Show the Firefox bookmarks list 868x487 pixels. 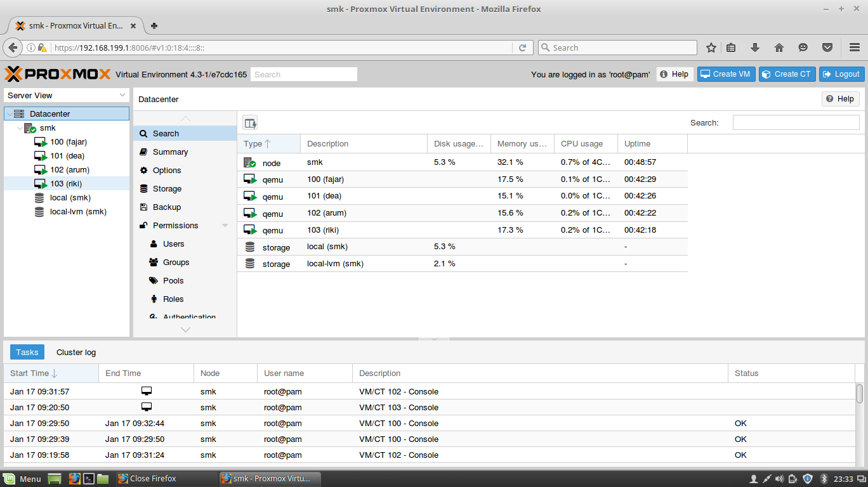click(731, 48)
